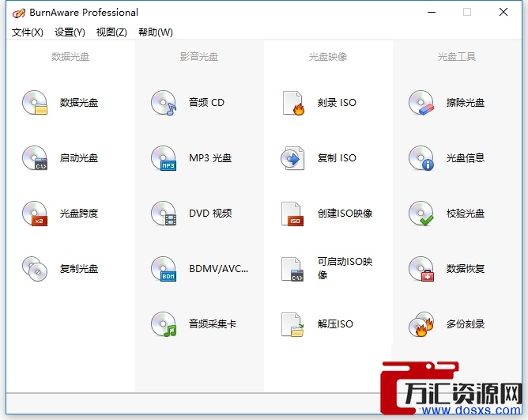
Task: Open the 文件(X) menu
Action: (x=28, y=32)
